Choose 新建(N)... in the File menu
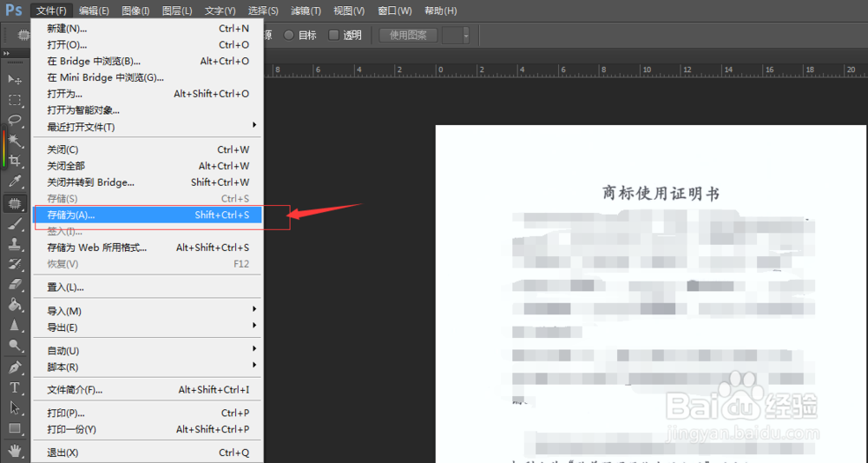868x463 pixels. coord(148,29)
